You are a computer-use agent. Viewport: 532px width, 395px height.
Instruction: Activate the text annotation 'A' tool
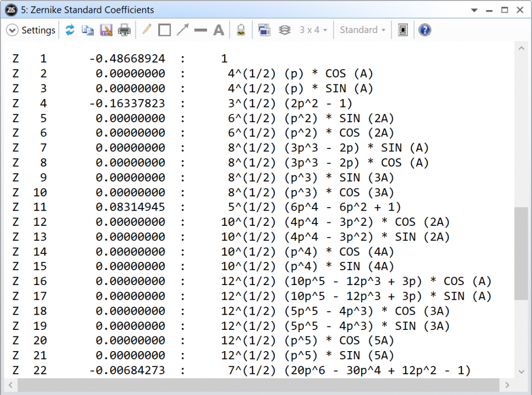219,30
